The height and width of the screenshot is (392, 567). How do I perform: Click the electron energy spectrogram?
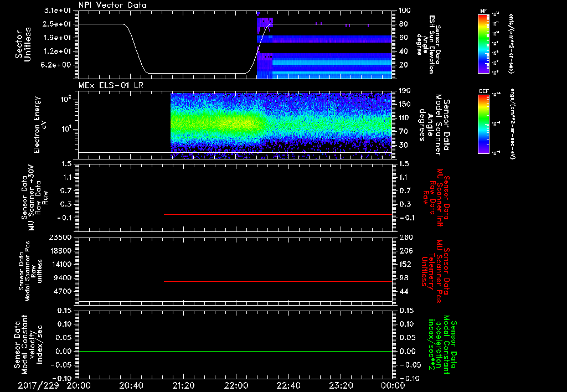coord(281,126)
